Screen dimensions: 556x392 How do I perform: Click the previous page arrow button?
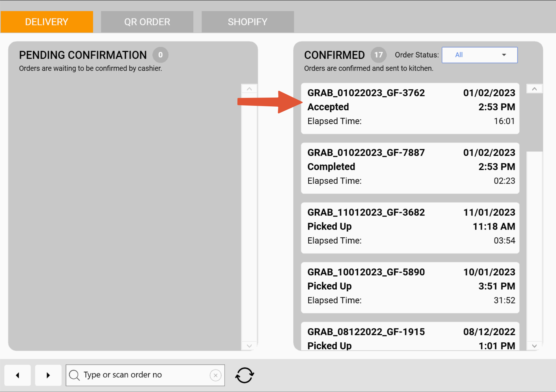18,375
